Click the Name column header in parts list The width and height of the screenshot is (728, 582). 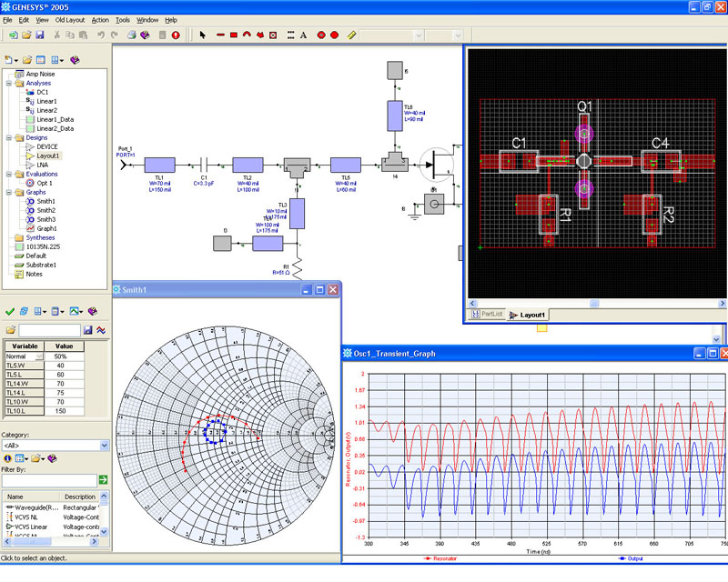(31, 497)
